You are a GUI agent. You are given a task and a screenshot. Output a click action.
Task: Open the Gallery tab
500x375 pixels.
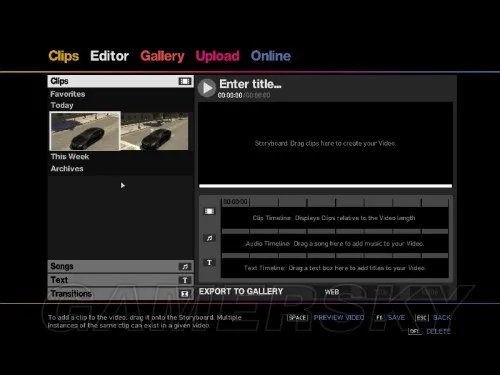tap(162, 56)
